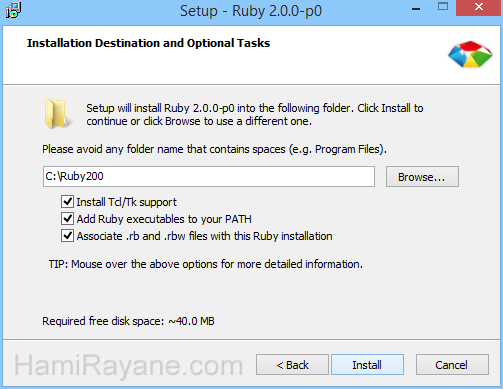The height and width of the screenshot is (389, 503).
Task: Click the Browse... button
Action: (422, 177)
